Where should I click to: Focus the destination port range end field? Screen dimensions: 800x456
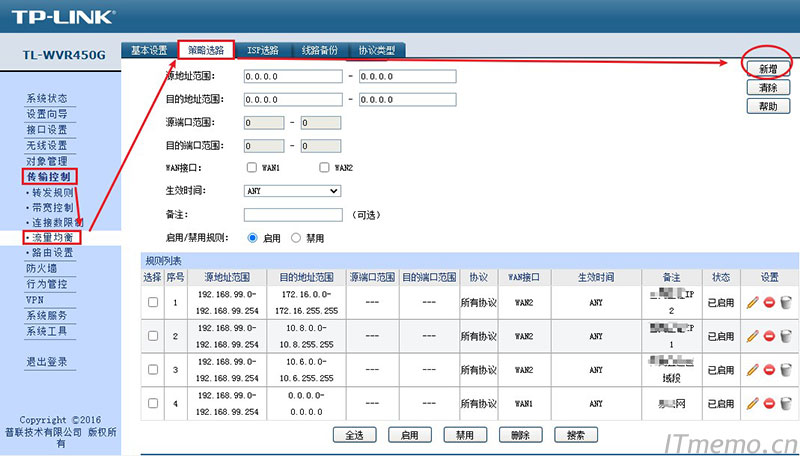320,146
